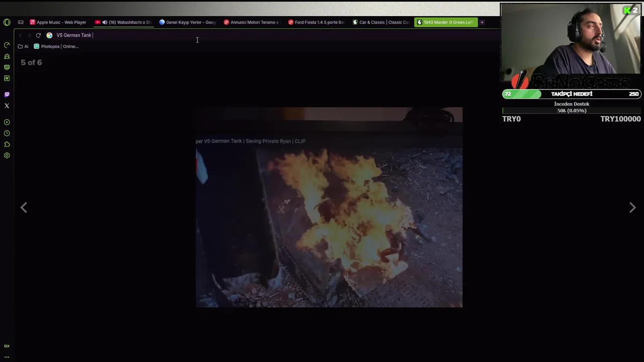Show the next gallery image
The image size is (644, 362).
tap(632, 207)
